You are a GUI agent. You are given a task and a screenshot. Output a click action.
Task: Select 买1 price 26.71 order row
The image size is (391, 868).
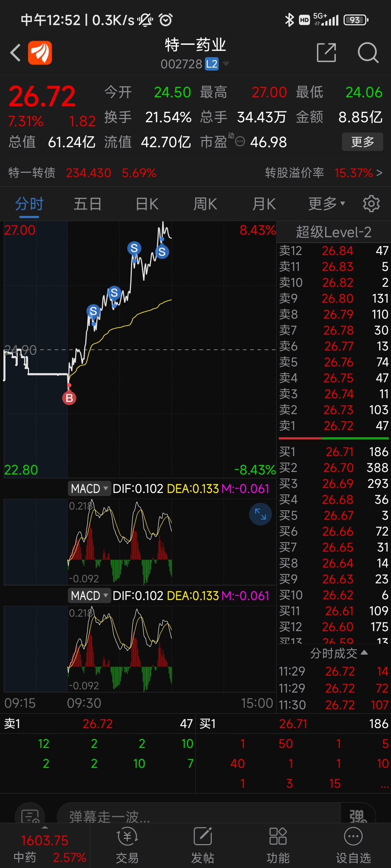coord(333,452)
